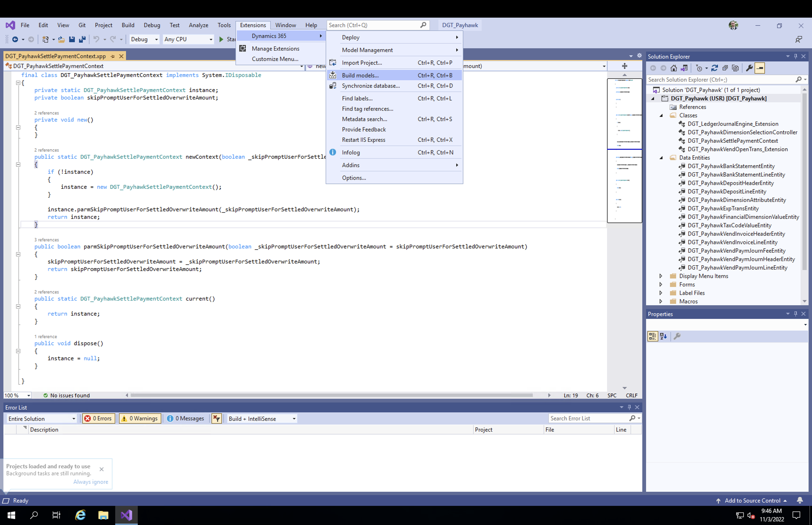Click Add to Source Control in status bar
The width and height of the screenshot is (812, 525).
[x=752, y=501]
